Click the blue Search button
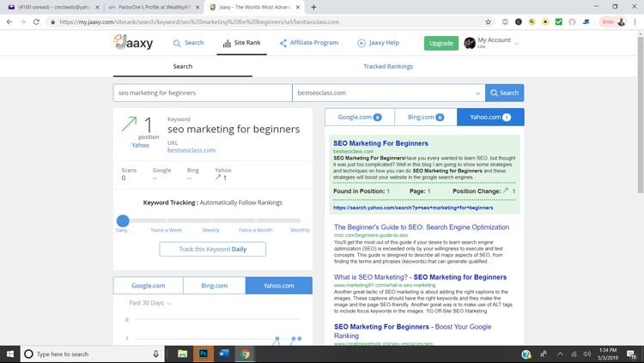644x363 pixels. pyautogui.click(x=504, y=93)
